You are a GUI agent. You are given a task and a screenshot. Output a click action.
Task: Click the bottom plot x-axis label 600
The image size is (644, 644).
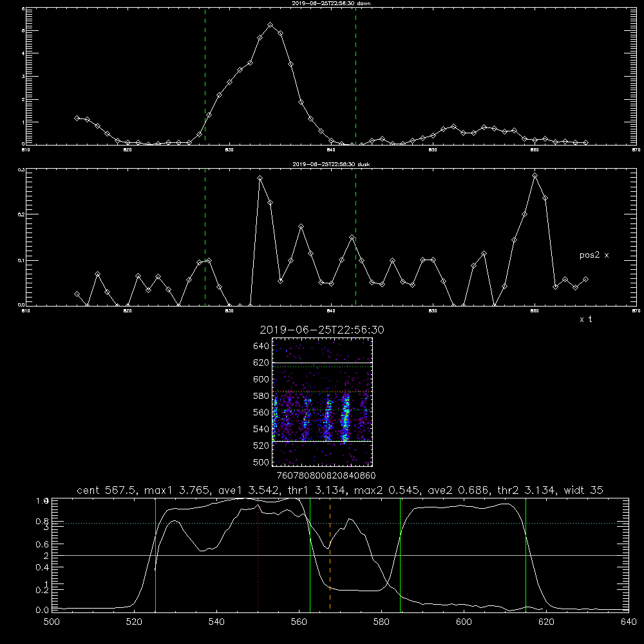pos(464,622)
